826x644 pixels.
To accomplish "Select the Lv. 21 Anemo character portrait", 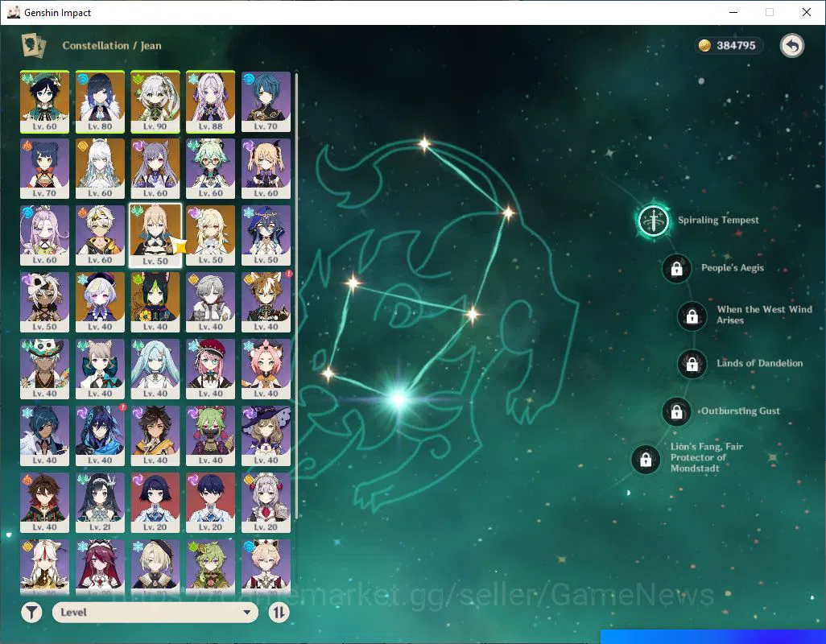I will point(100,503).
